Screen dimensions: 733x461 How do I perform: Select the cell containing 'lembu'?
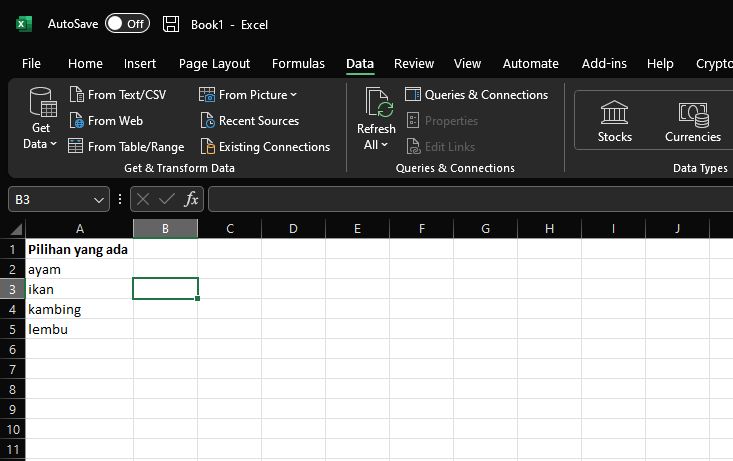tap(79, 329)
